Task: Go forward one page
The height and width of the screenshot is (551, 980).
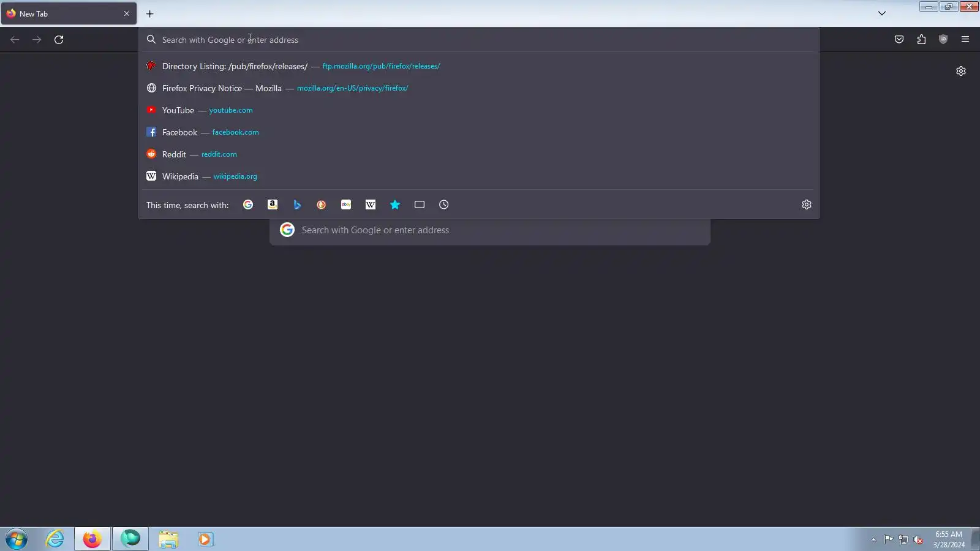Action: [x=37, y=40]
